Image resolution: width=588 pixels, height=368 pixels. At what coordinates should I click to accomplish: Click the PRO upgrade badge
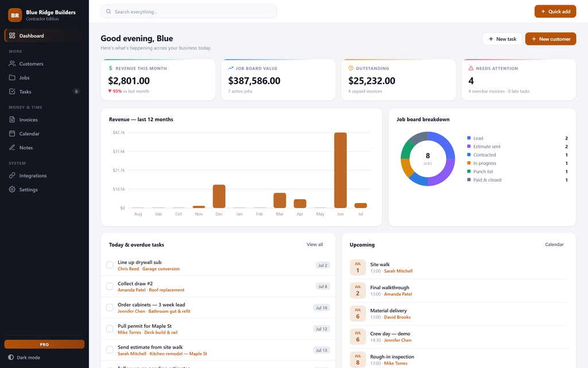(44, 344)
